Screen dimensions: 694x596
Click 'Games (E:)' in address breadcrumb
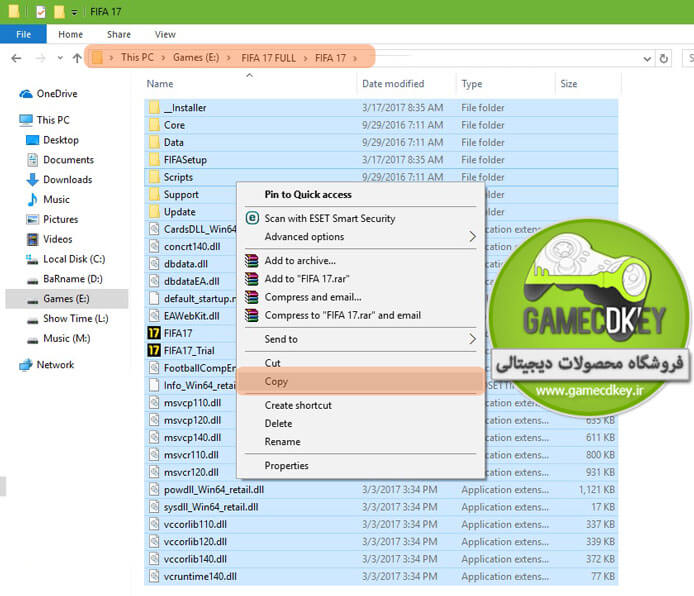(196, 58)
